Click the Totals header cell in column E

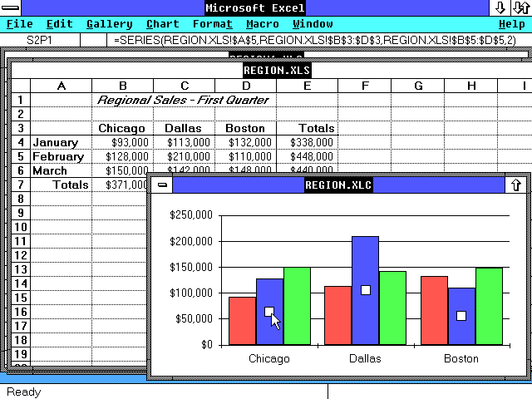308,128
